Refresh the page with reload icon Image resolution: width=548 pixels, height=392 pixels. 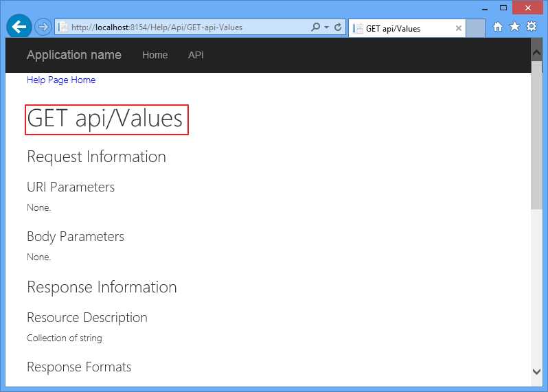338,27
